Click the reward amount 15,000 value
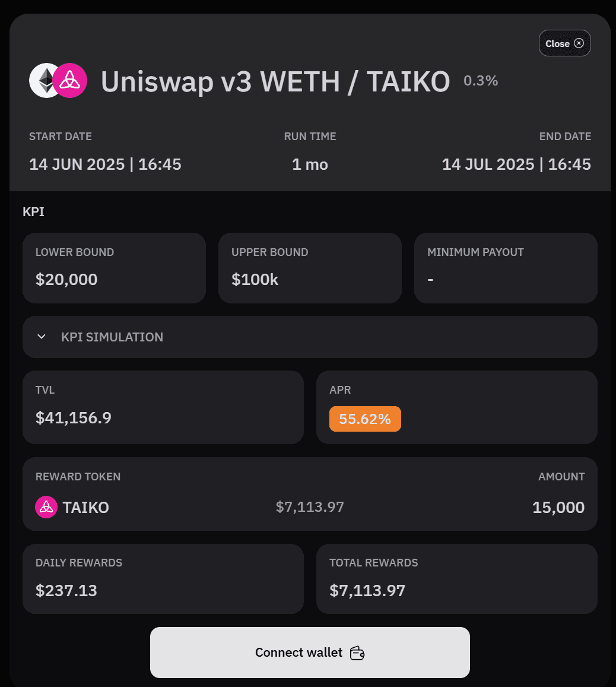The image size is (616, 687). click(558, 508)
